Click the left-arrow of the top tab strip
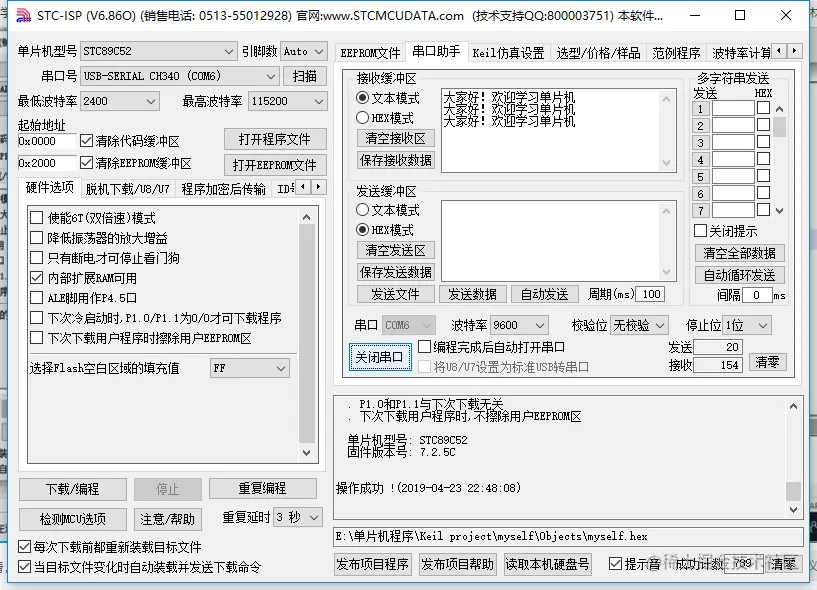 point(779,51)
